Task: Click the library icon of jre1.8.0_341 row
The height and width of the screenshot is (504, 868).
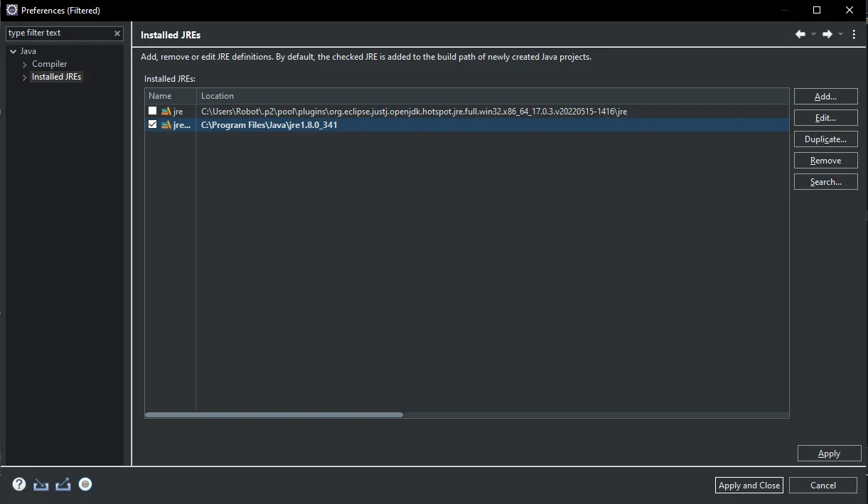Action: tap(166, 124)
